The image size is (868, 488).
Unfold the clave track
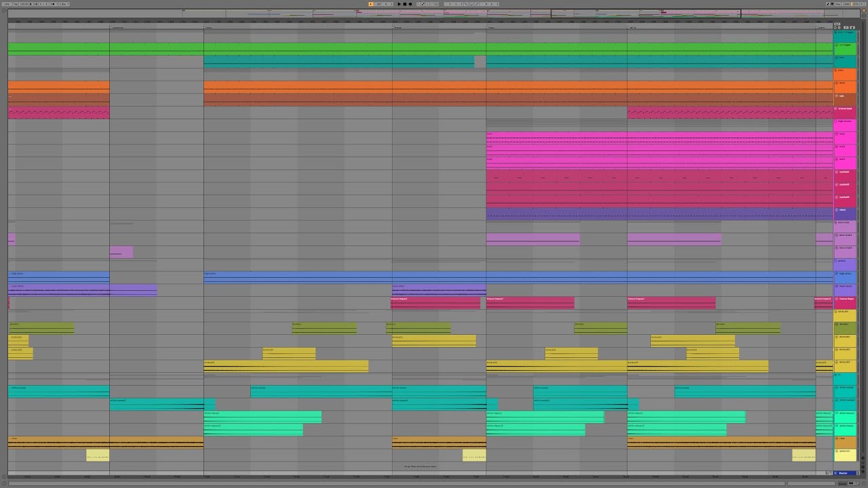[836, 209]
